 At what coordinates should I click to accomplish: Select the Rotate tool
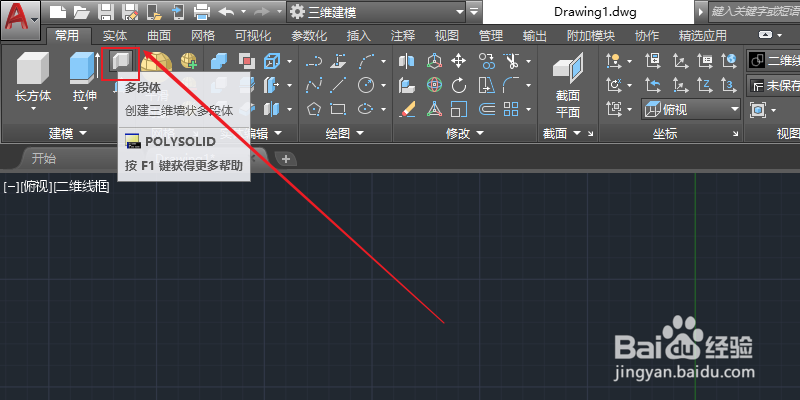click(459, 85)
